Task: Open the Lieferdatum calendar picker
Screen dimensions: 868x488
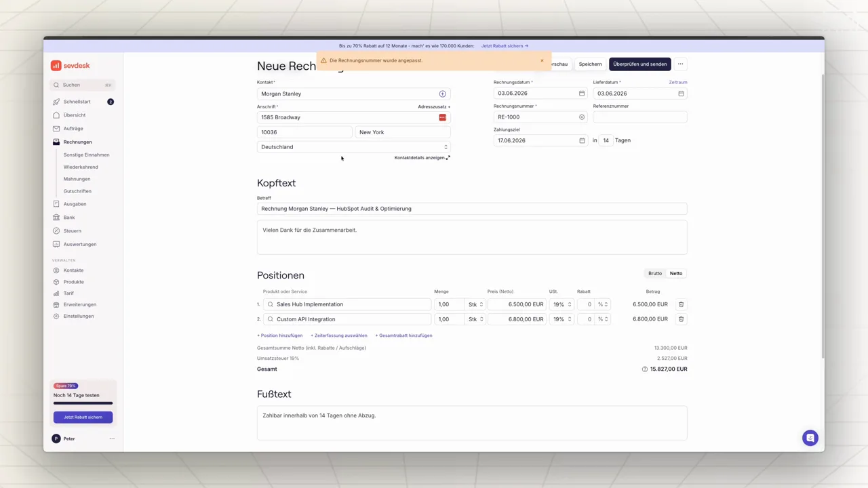Action: (681, 94)
